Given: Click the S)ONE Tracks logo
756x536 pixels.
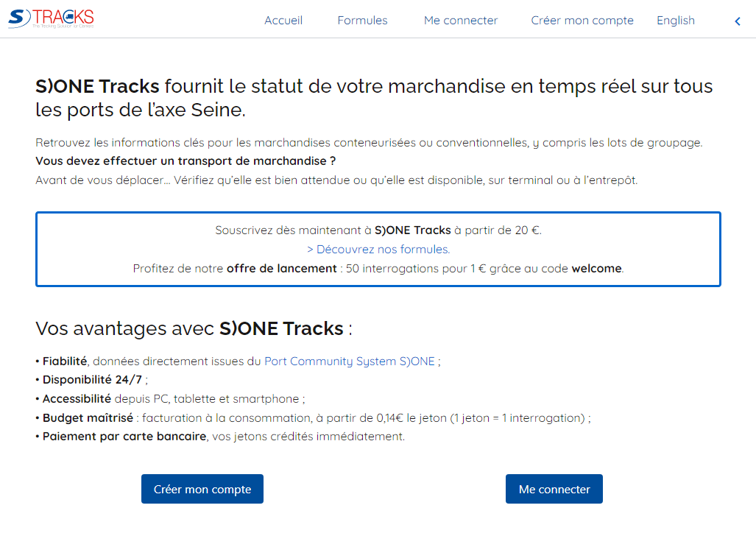Looking at the screenshot, I should pyautogui.click(x=51, y=18).
